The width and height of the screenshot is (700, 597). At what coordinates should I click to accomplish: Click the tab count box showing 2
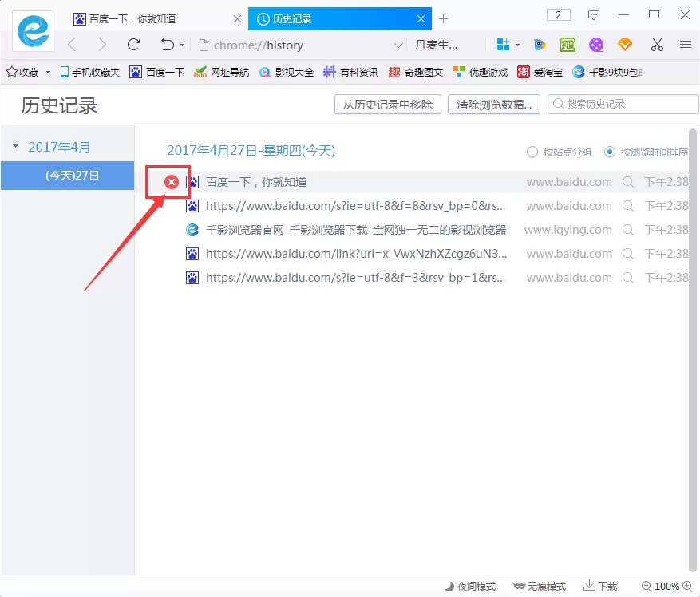559,14
